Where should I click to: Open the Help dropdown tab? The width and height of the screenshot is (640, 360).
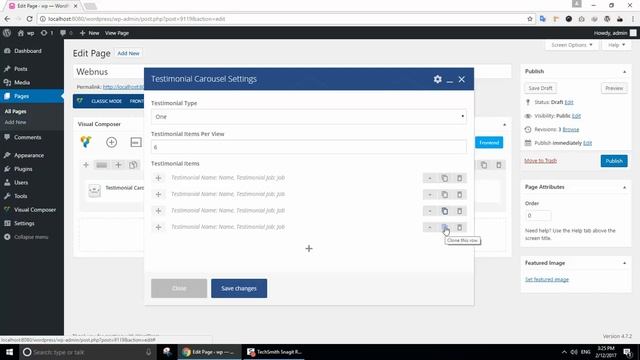(616, 45)
